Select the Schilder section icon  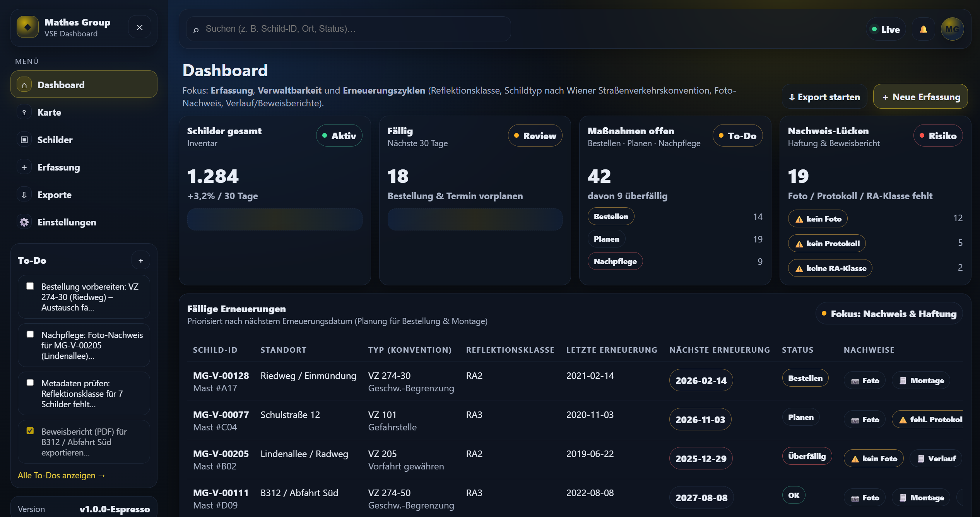[x=24, y=139]
